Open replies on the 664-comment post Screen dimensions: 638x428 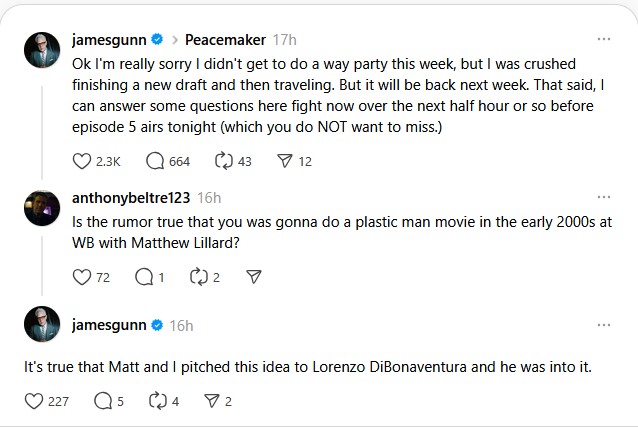[155, 160]
